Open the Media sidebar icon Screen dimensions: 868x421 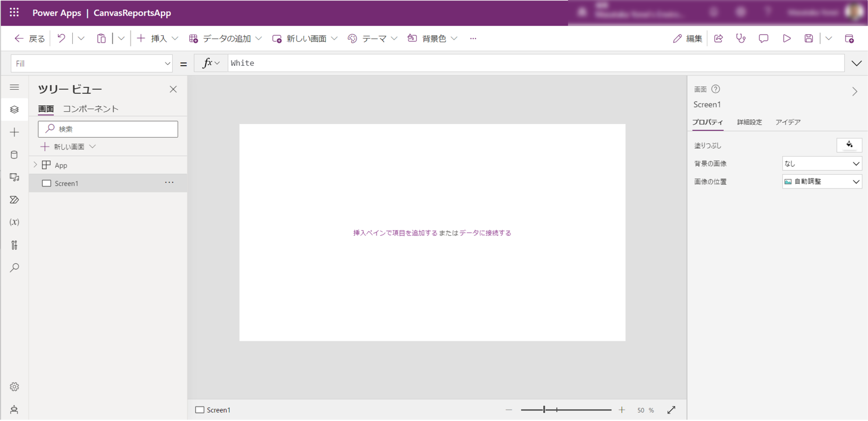[x=14, y=177]
